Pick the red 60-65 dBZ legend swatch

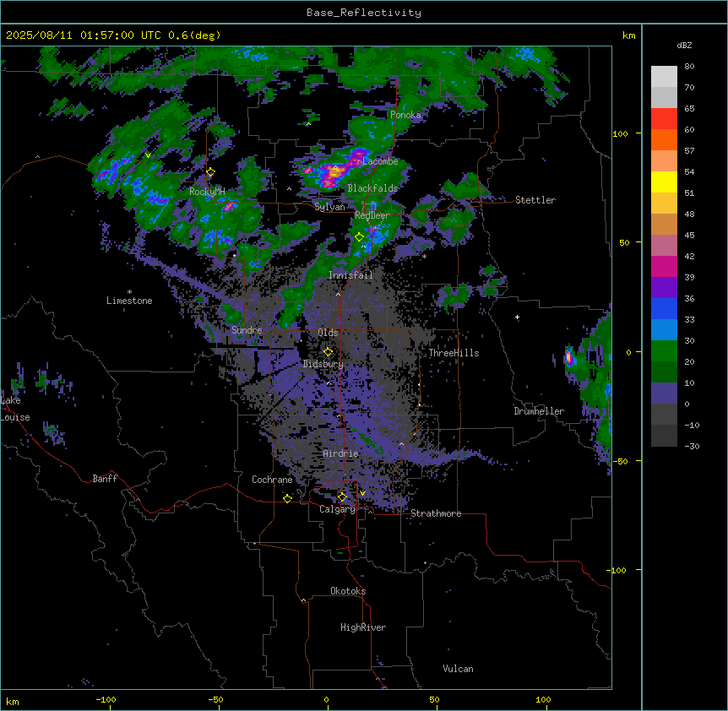(x=664, y=119)
